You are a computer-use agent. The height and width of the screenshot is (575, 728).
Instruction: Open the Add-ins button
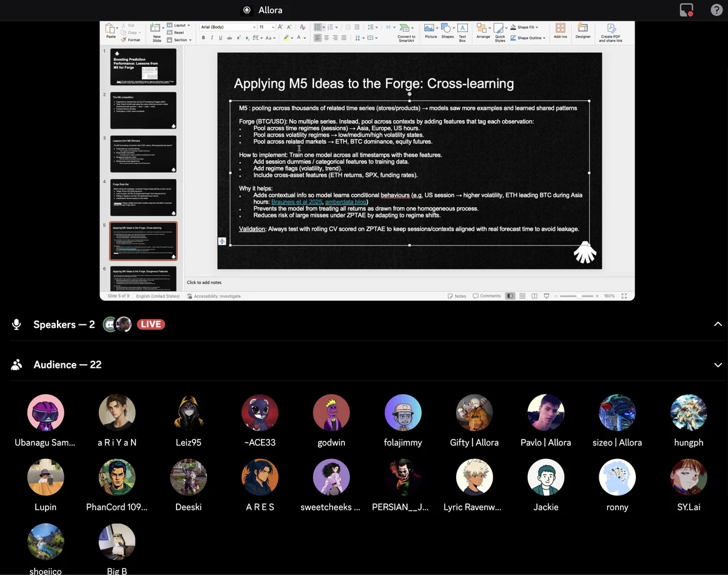[x=561, y=31]
